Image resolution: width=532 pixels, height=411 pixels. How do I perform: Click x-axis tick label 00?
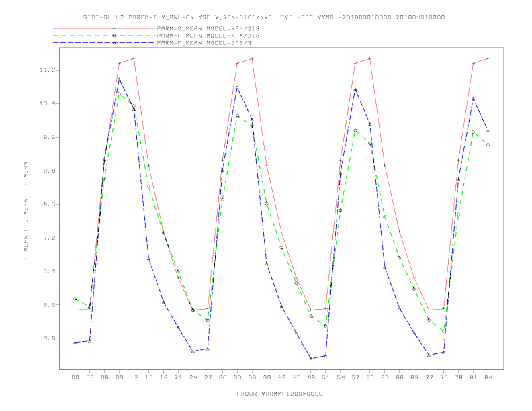click(75, 377)
